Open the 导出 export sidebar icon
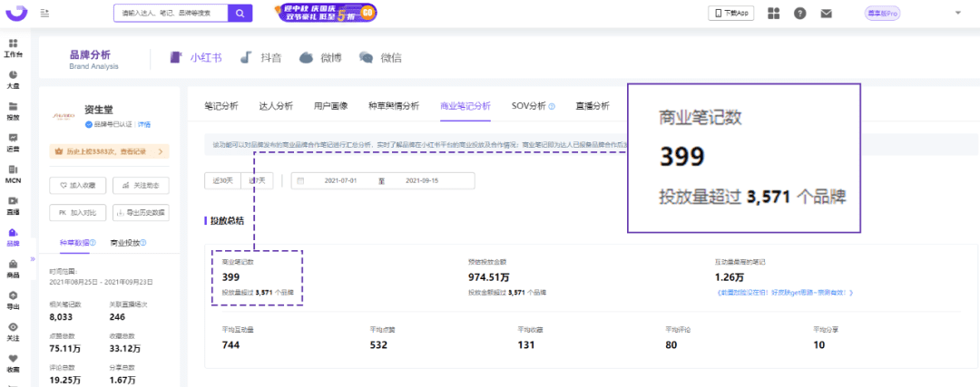The image size is (980, 387). click(13, 300)
